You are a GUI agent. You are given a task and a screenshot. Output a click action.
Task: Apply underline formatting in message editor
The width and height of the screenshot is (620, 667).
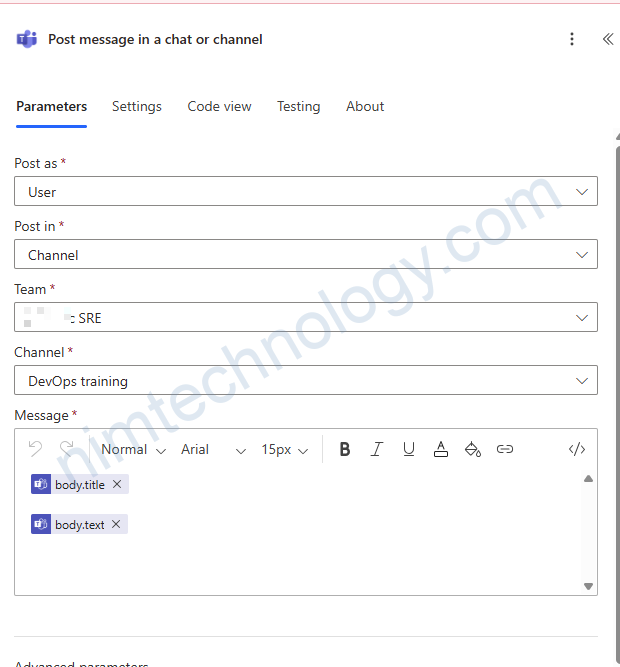pos(409,450)
